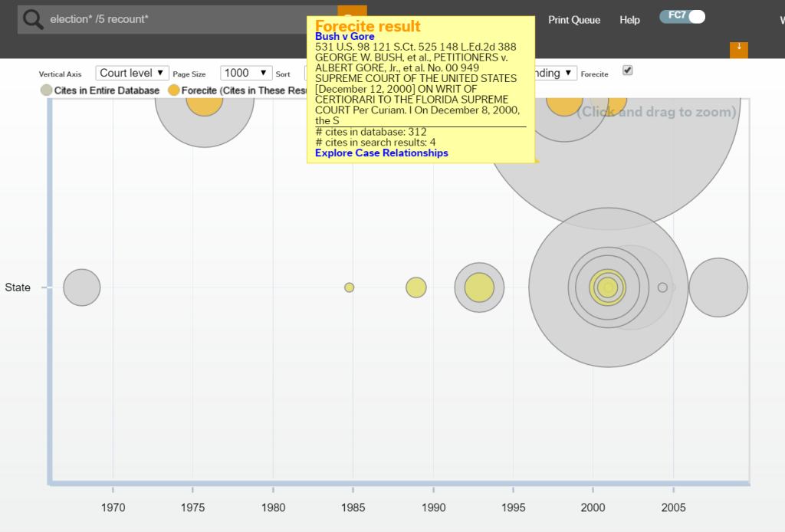The height and width of the screenshot is (532, 785).
Task: Open the Vertical Axis Court level dropdown
Action: 133,73
